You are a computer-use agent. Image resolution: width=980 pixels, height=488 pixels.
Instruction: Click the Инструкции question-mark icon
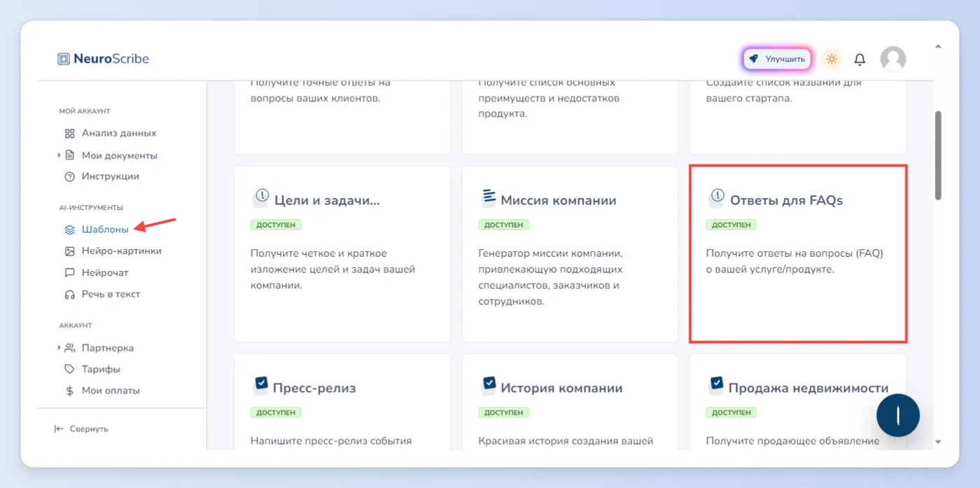coord(69,176)
